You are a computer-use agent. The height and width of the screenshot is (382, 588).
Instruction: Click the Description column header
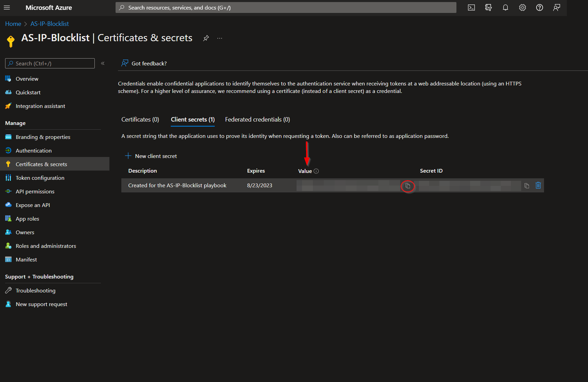pos(142,171)
